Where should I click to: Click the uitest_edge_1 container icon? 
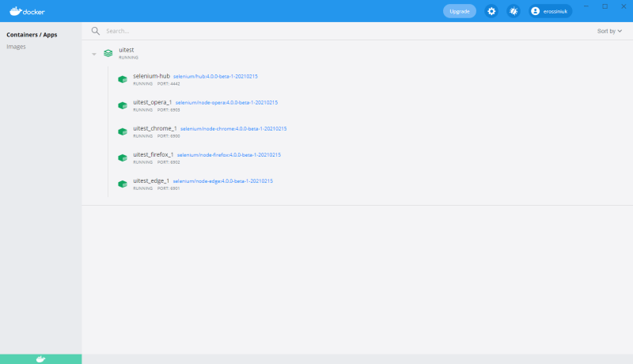click(x=123, y=184)
